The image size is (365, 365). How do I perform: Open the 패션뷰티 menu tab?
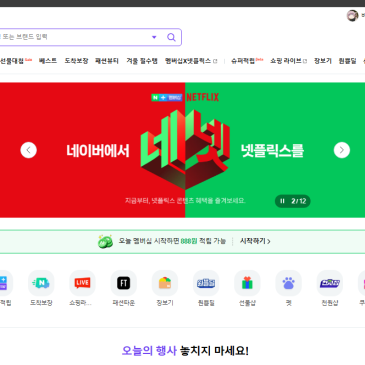(107, 61)
